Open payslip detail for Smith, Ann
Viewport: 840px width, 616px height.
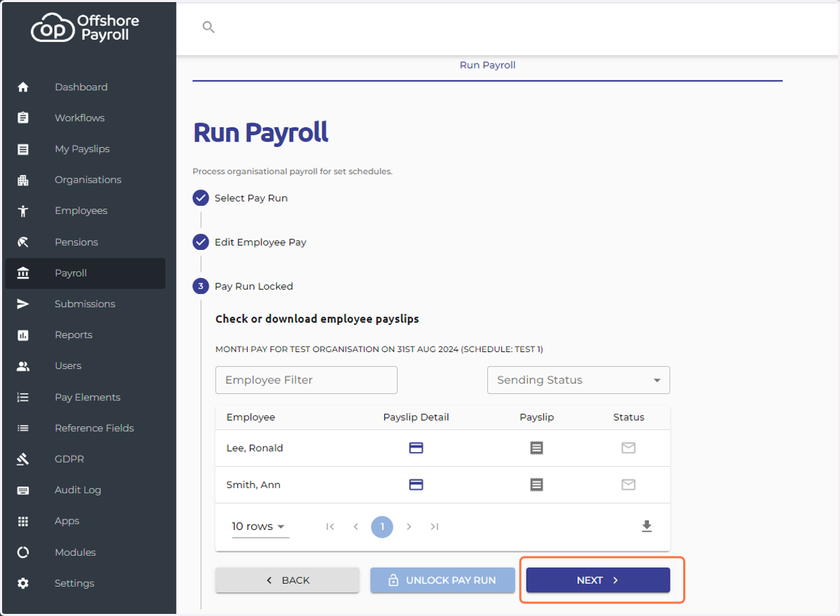tap(416, 484)
